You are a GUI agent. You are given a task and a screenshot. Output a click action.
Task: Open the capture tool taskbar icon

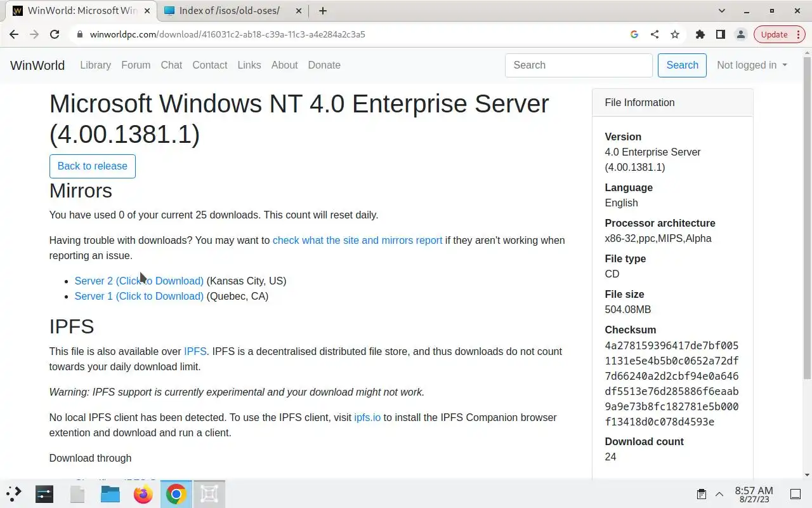pos(209,493)
